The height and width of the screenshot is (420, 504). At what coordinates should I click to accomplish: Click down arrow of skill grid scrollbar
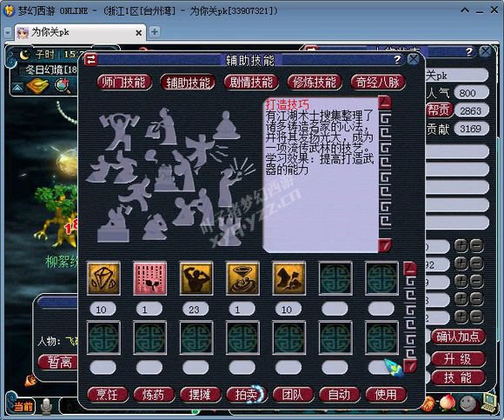point(410,365)
